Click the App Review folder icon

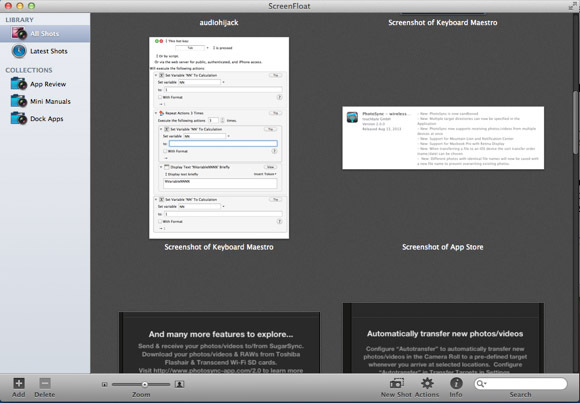[x=19, y=84]
